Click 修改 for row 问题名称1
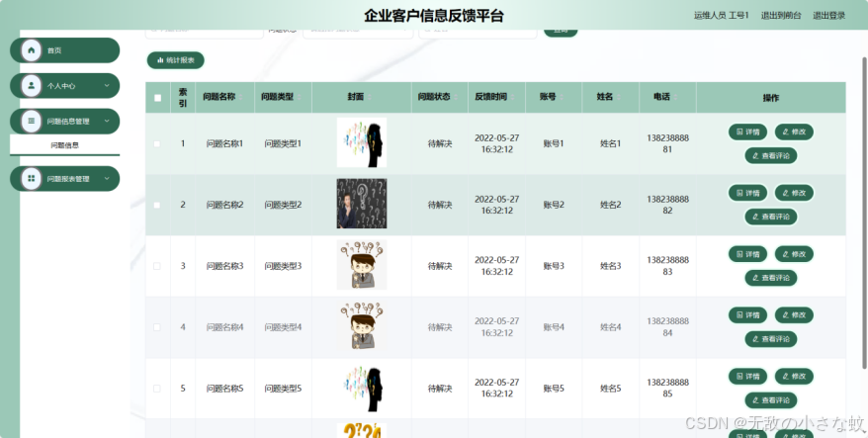 tap(794, 131)
